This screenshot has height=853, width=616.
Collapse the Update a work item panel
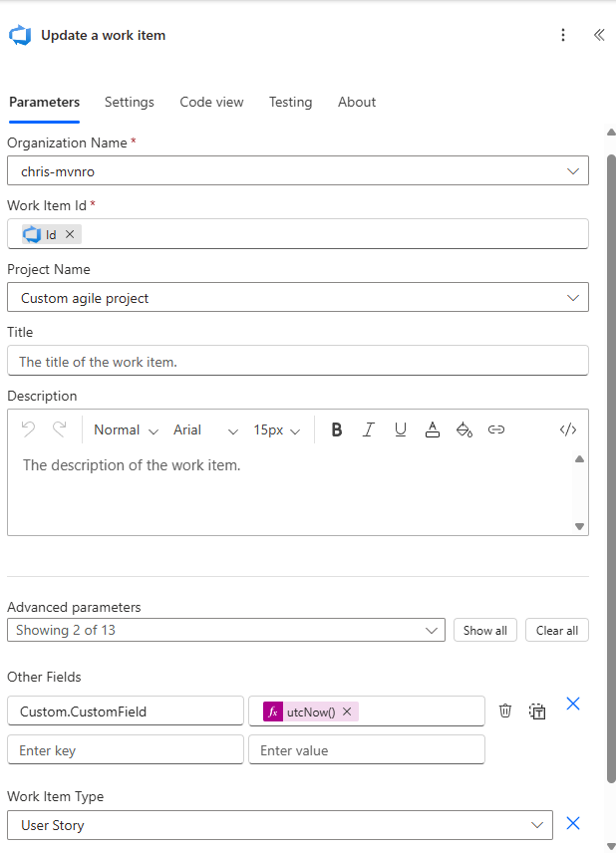click(x=599, y=35)
